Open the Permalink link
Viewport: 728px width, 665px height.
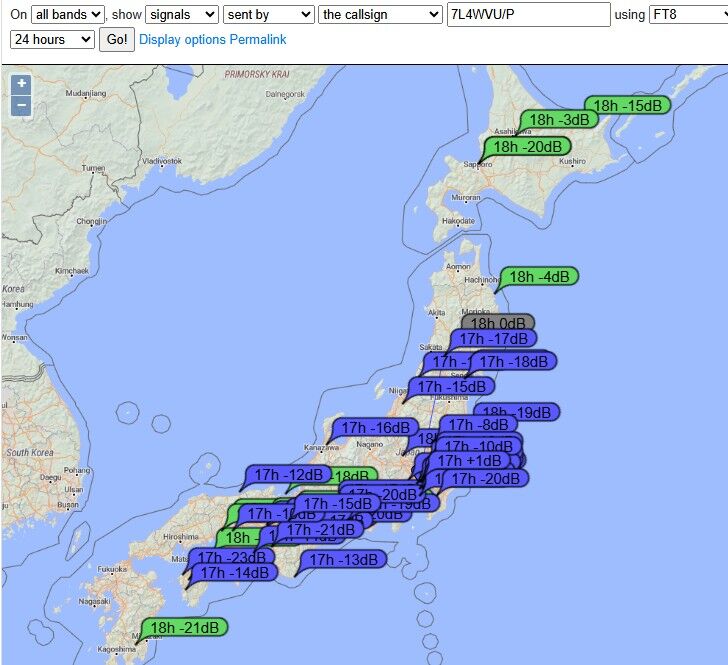(258, 39)
